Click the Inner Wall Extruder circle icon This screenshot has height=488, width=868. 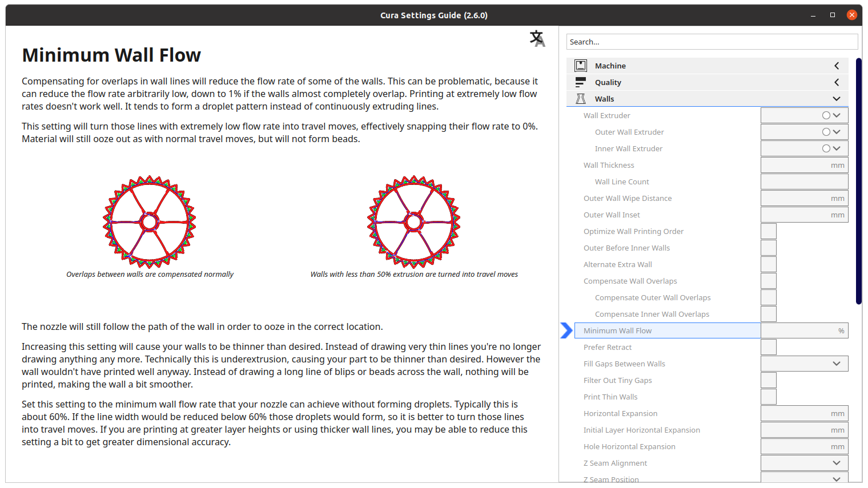(826, 148)
